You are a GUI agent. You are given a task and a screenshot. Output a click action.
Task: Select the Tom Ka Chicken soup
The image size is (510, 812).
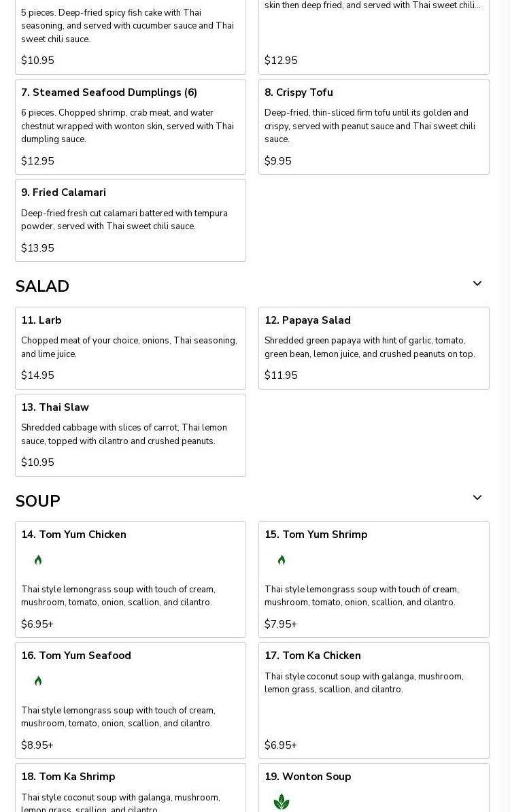313,656
